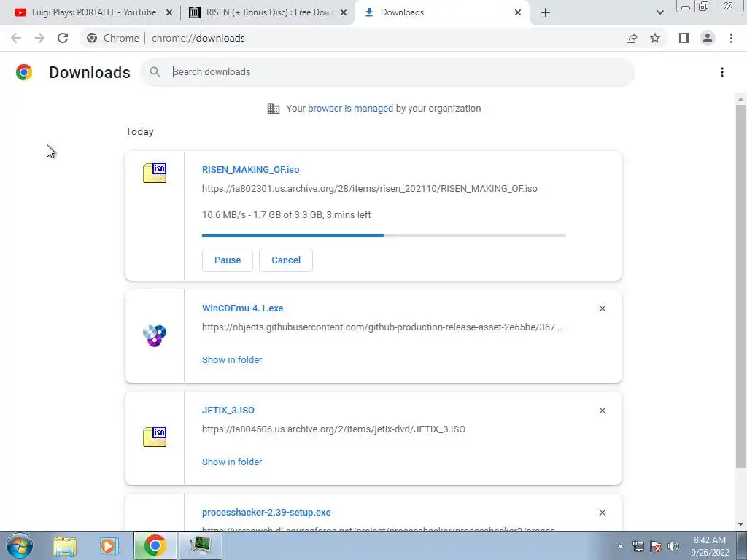
Task: Click the share page icon in address bar
Action: (x=632, y=38)
